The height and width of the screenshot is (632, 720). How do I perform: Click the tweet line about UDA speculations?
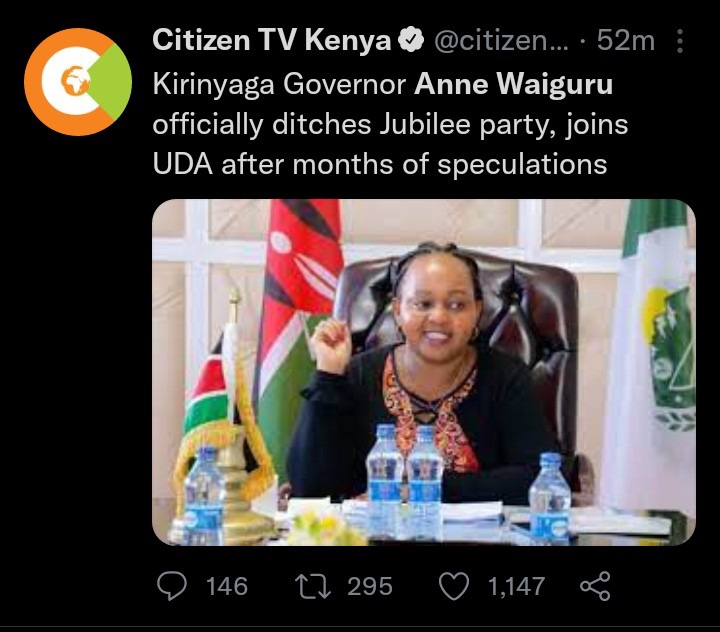380,164
